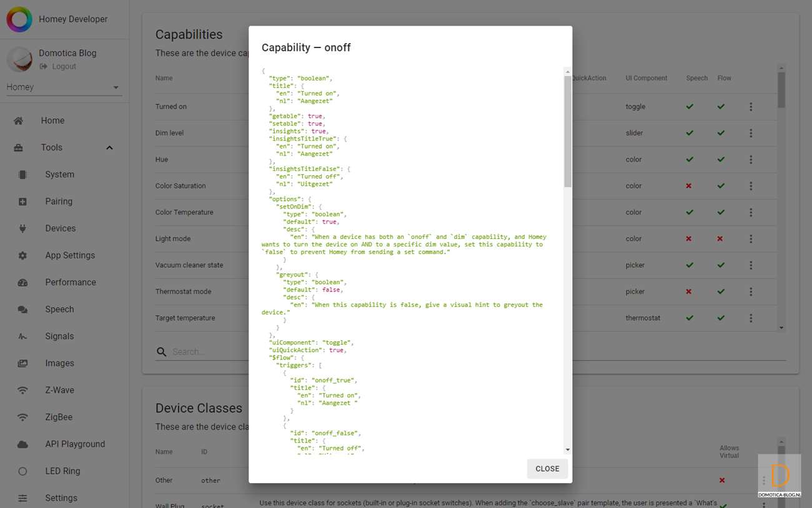
Task: Click the App Settings gear icon
Action: click(22, 256)
